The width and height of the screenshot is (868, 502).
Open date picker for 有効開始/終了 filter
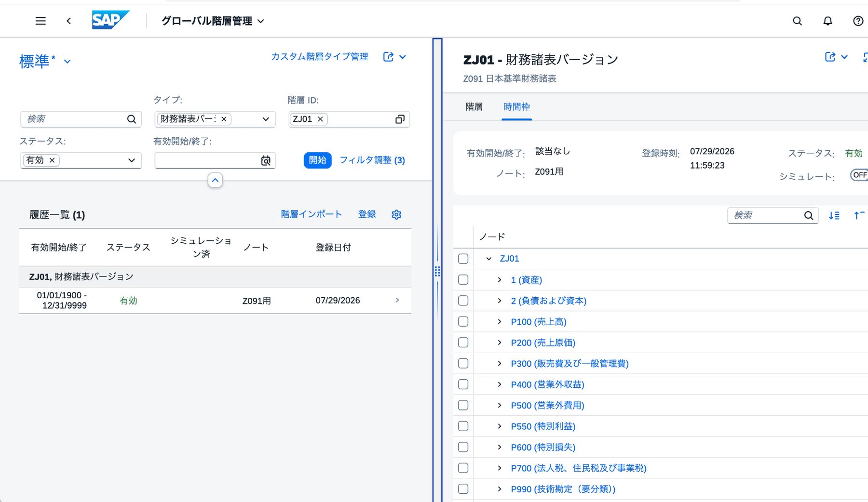[x=266, y=160]
